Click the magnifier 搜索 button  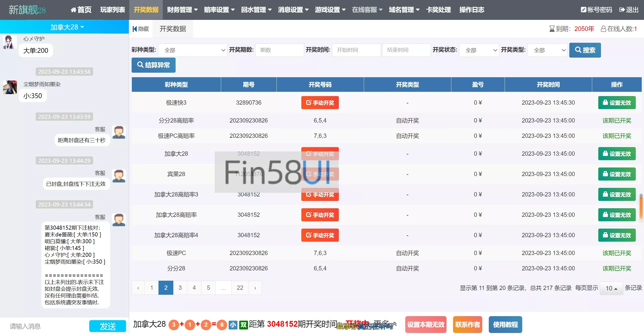pos(585,50)
